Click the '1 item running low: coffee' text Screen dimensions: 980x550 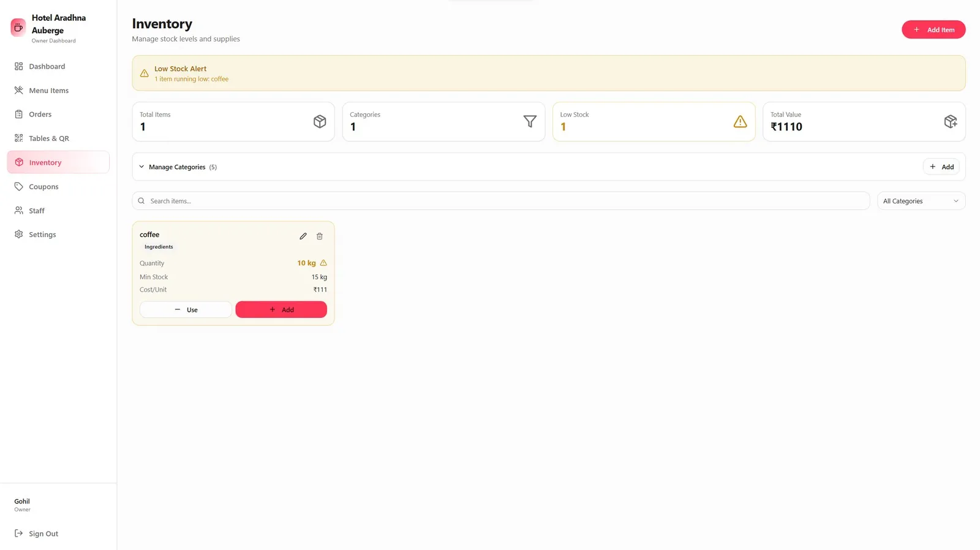(x=191, y=79)
